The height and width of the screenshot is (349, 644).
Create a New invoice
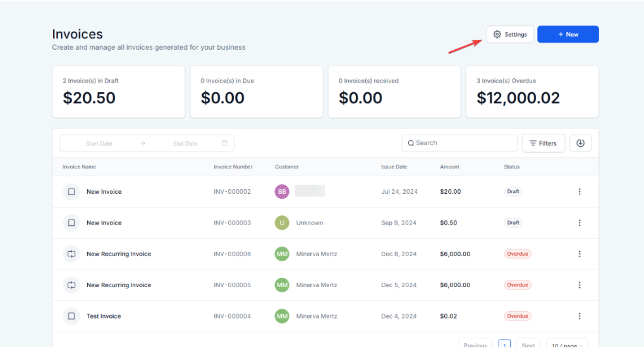[x=568, y=35]
